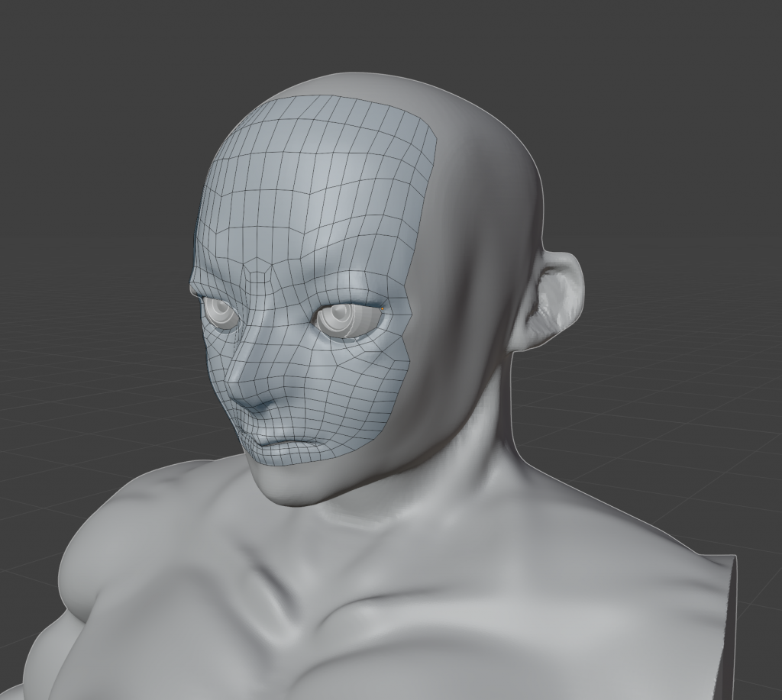This screenshot has height=700, width=782.
Task: Click the bridge of the nose
Action: click(x=248, y=328)
